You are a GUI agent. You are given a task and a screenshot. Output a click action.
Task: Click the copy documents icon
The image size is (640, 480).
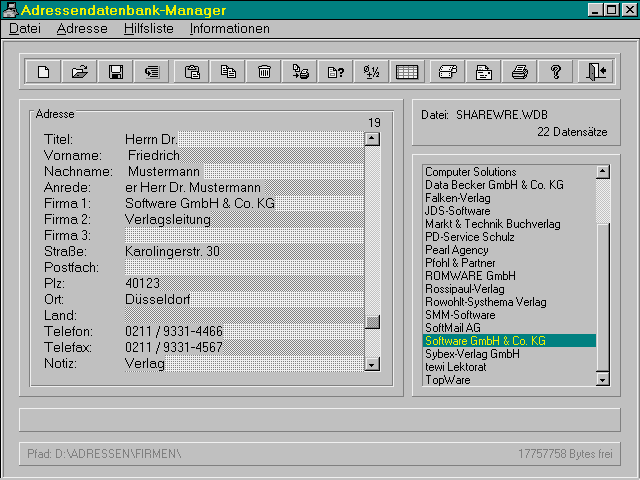point(228,71)
